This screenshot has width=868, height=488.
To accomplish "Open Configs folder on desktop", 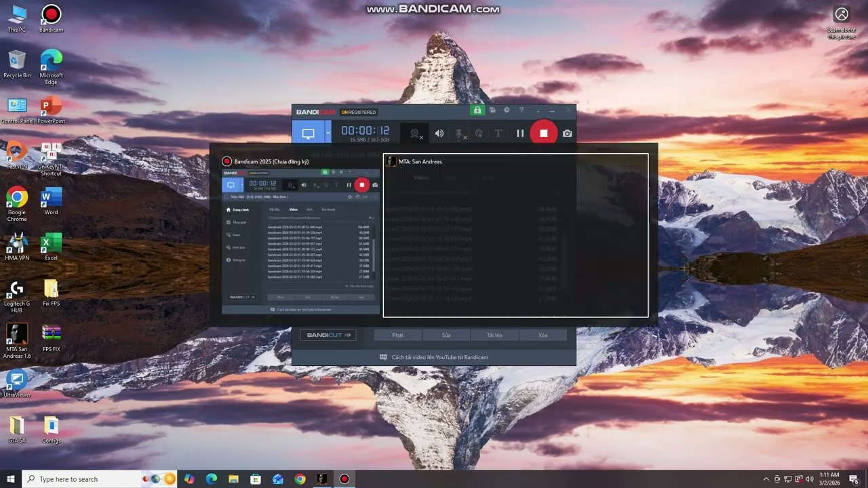I will coord(51,430).
